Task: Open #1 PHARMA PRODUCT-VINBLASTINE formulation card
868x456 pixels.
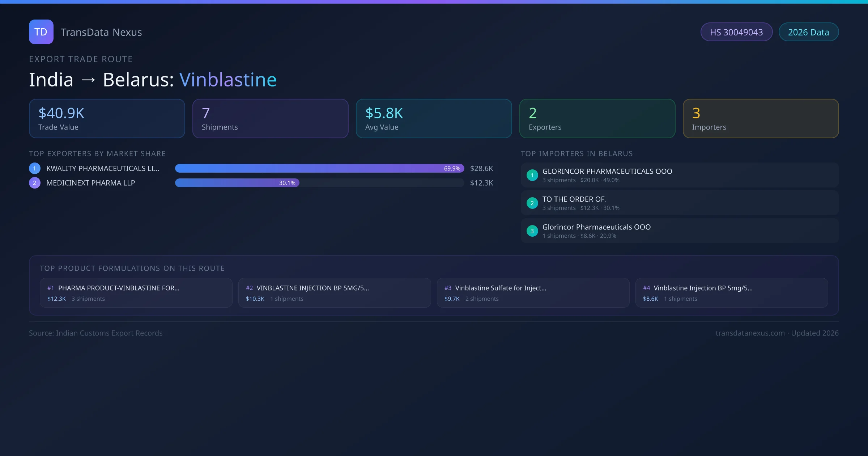Action: click(x=136, y=293)
